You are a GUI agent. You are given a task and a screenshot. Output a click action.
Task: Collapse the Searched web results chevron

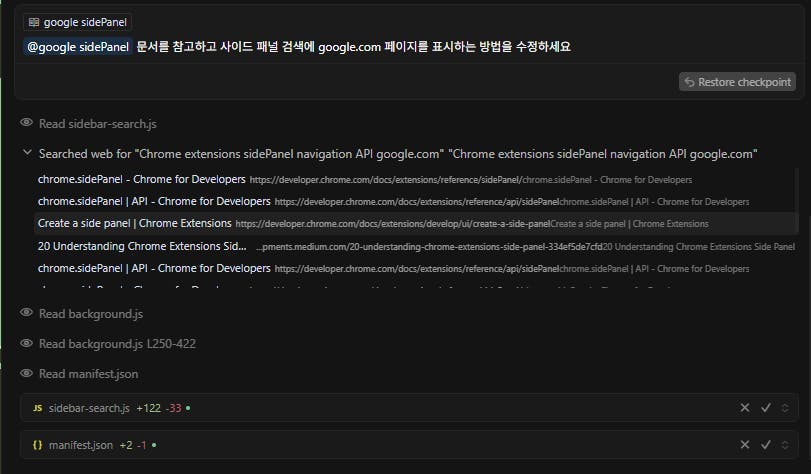(27, 153)
